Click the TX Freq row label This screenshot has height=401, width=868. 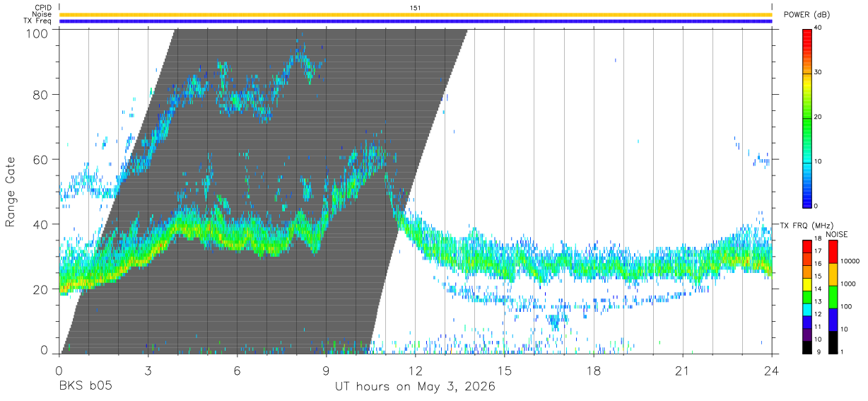37,21
